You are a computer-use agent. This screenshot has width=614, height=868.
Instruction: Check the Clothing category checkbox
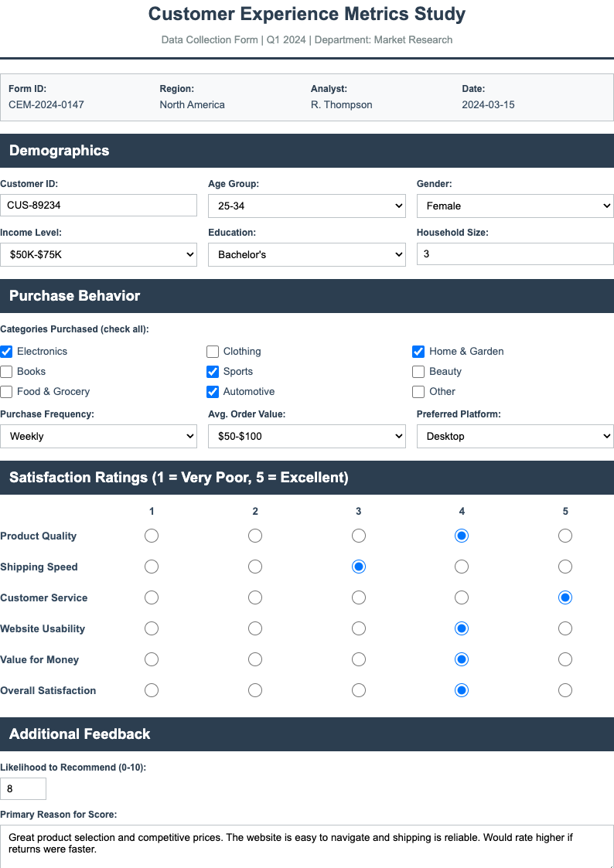(x=213, y=352)
